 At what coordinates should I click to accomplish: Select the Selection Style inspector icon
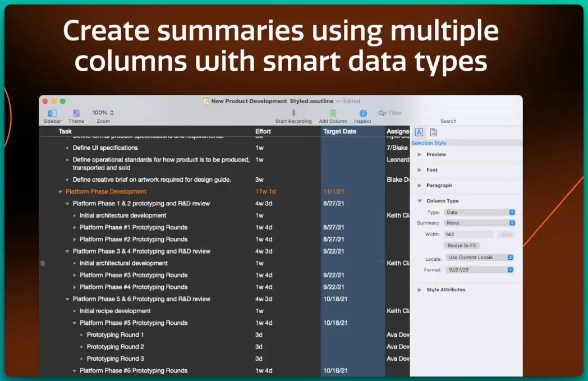pos(419,132)
